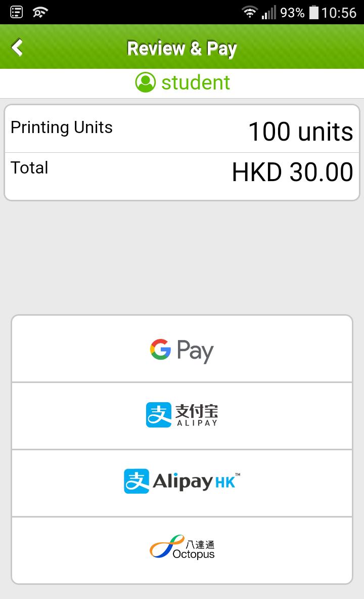This screenshot has width=364, height=599.
Task: Tap the blue Alipay logo icon
Action: [x=158, y=414]
